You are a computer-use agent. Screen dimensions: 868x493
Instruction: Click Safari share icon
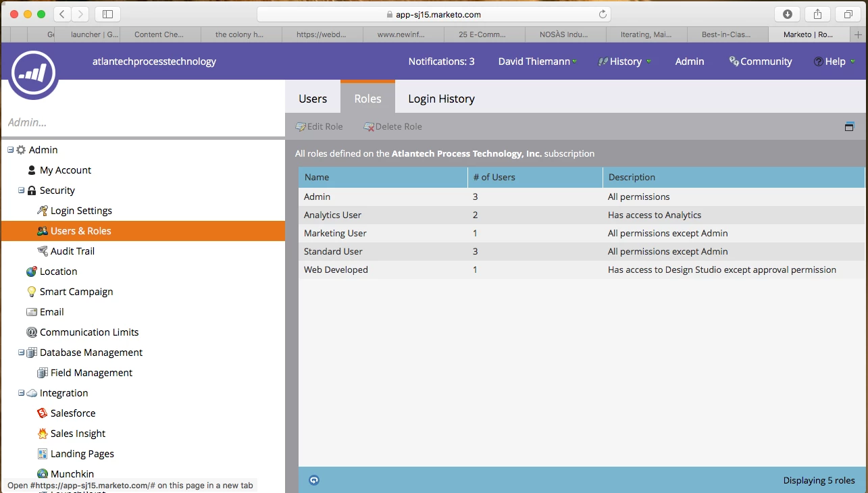(x=818, y=14)
